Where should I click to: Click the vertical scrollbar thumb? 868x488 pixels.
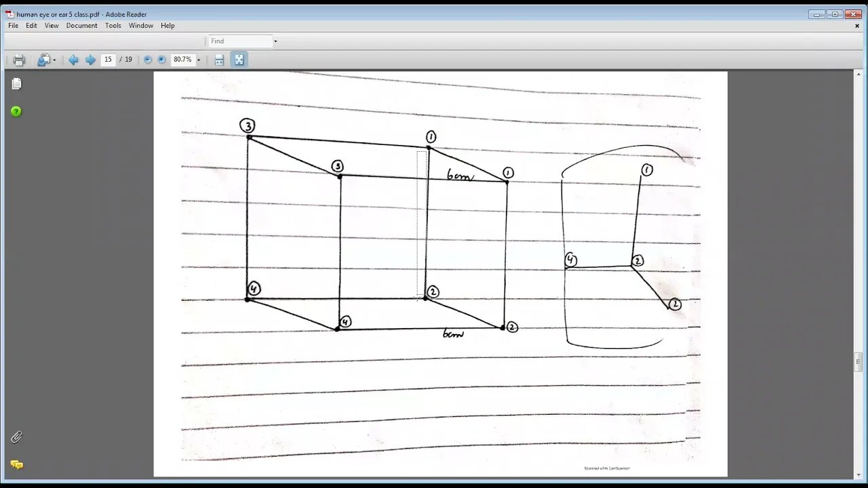tap(859, 363)
